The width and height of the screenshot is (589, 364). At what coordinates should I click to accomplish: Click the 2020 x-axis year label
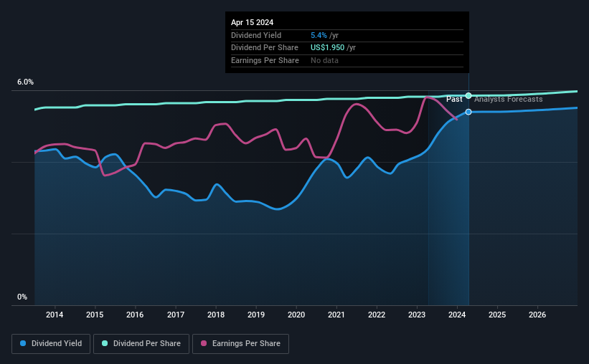click(x=296, y=315)
